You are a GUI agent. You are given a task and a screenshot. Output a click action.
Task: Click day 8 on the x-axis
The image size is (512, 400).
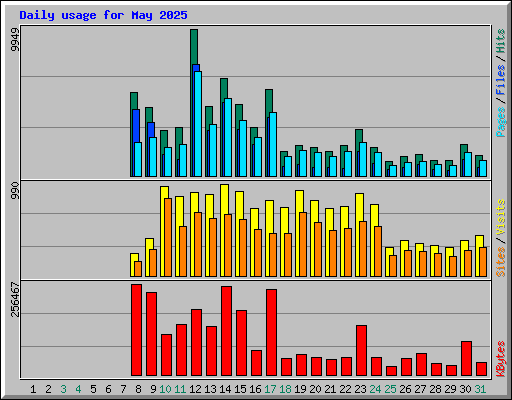coord(138,389)
